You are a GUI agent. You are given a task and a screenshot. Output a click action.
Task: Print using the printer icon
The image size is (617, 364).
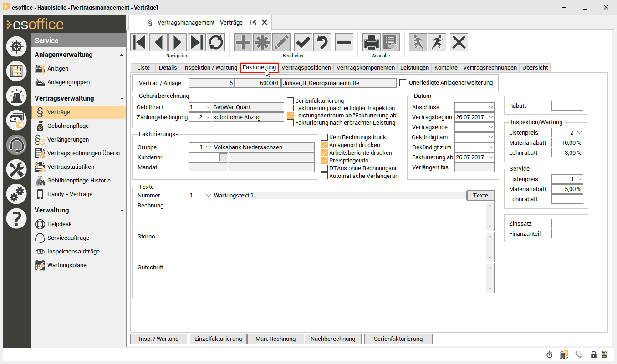coord(372,42)
